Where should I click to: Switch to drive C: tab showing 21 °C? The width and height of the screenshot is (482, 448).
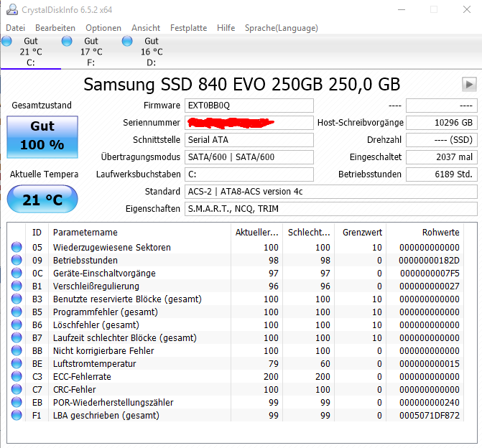coord(31,52)
